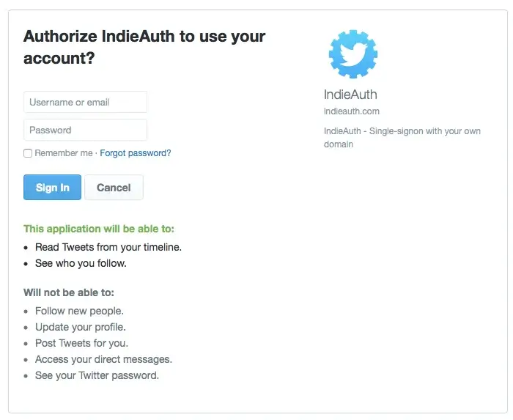Click the IndieAuth gear bird logo
Screen dimensions: 513x420
pyautogui.click(x=353, y=54)
